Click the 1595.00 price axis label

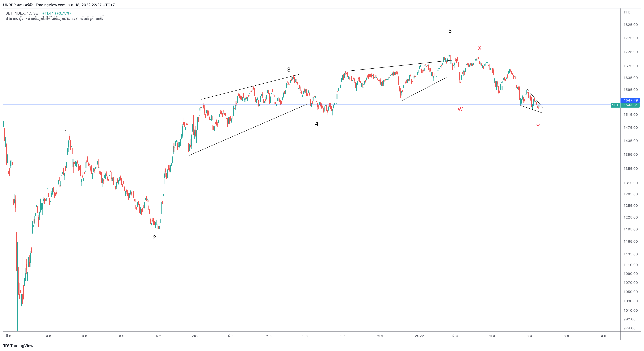631,90
